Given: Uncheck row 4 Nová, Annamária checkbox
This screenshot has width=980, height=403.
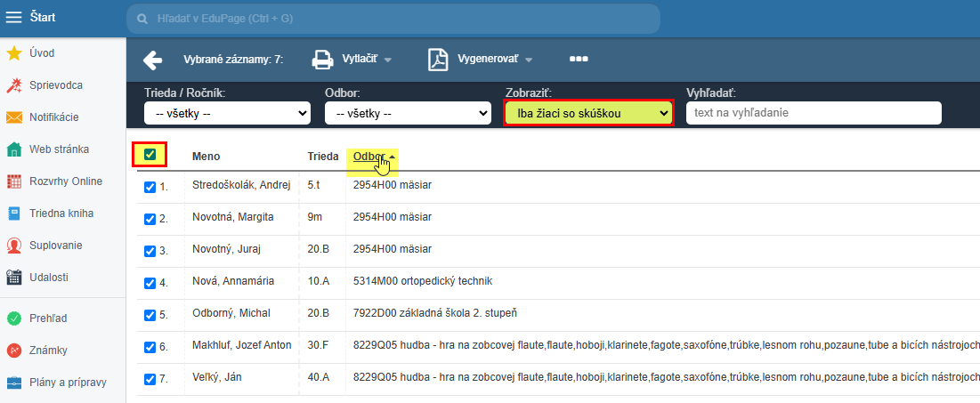Looking at the screenshot, I should (x=150, y=282).
